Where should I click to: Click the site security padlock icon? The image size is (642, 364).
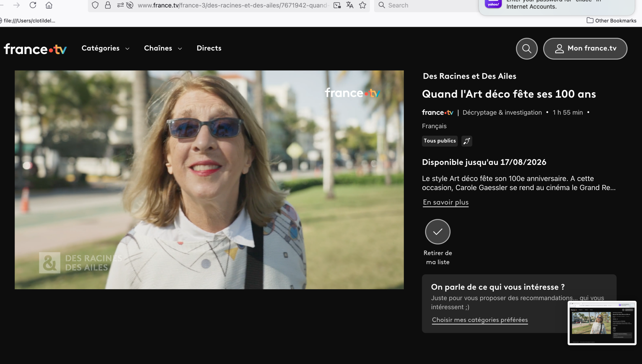point(108,5)
